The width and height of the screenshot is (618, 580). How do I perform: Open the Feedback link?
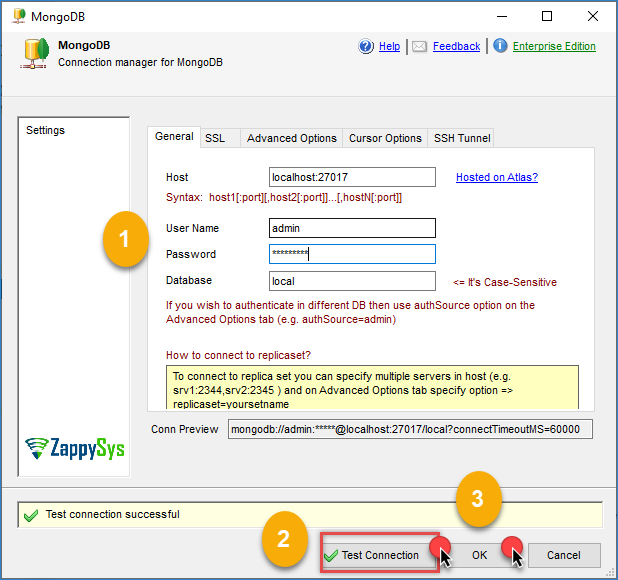click(x=456, y=46)
